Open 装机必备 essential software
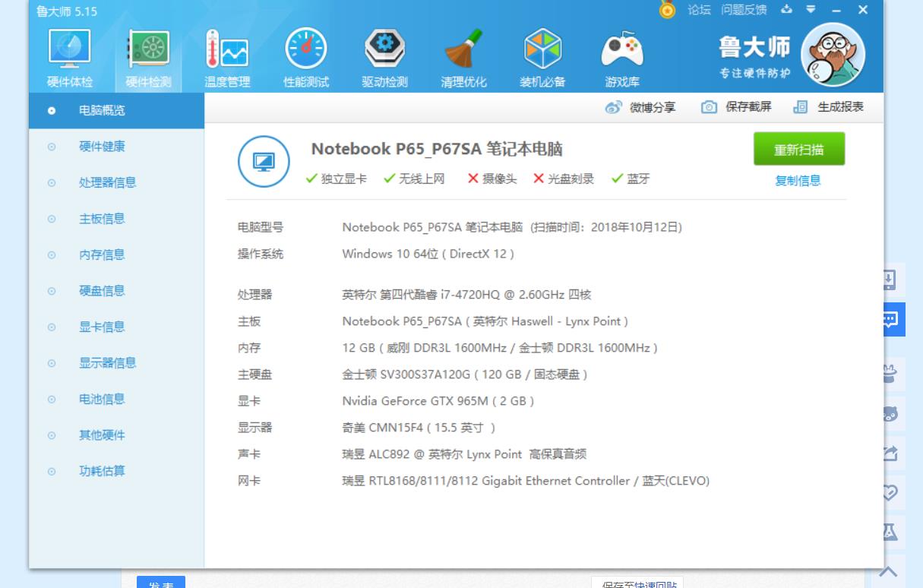Screen dimensions: 923x588 (x=542, y=59)
